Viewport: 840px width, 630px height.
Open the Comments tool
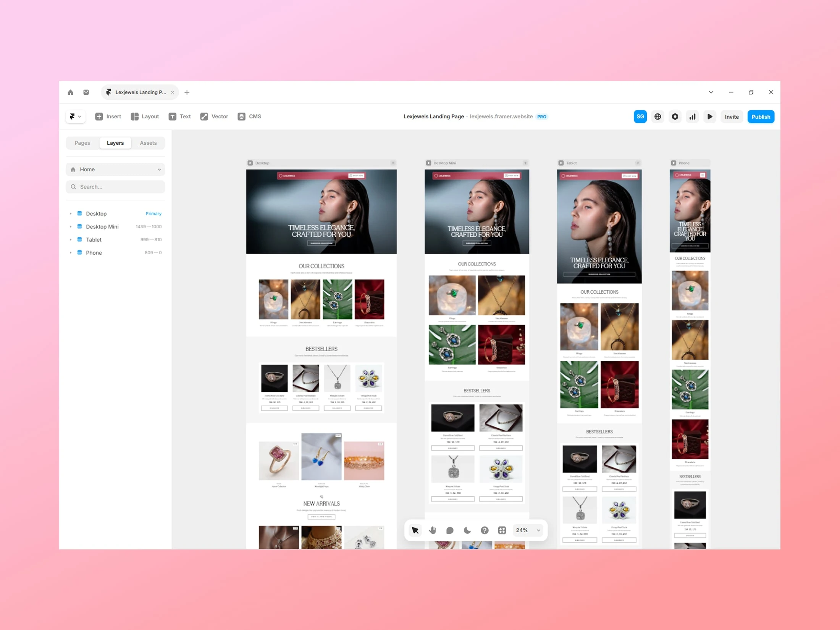[450, 530]
